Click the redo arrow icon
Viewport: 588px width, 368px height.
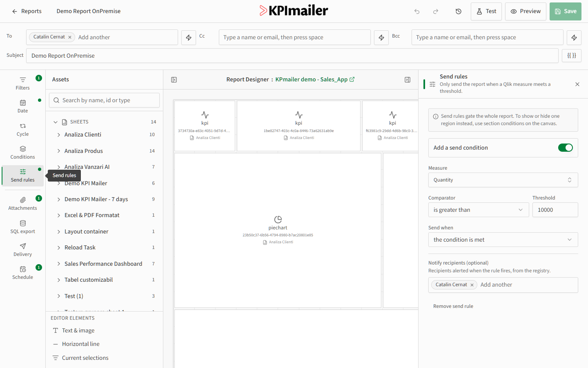[436, 11]
